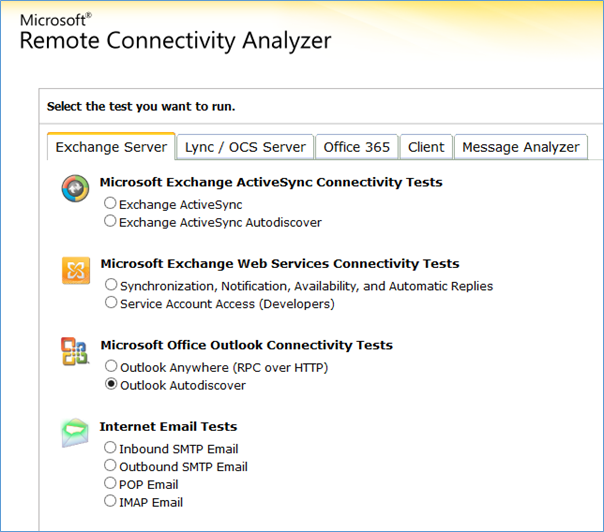Click the Exchange Web Services orange icon
The image size is (604, 532).
76,270
